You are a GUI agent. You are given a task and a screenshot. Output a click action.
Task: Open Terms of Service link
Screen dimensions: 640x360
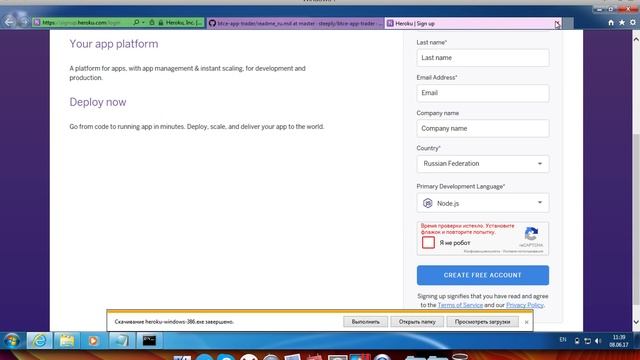coord(460,305)
